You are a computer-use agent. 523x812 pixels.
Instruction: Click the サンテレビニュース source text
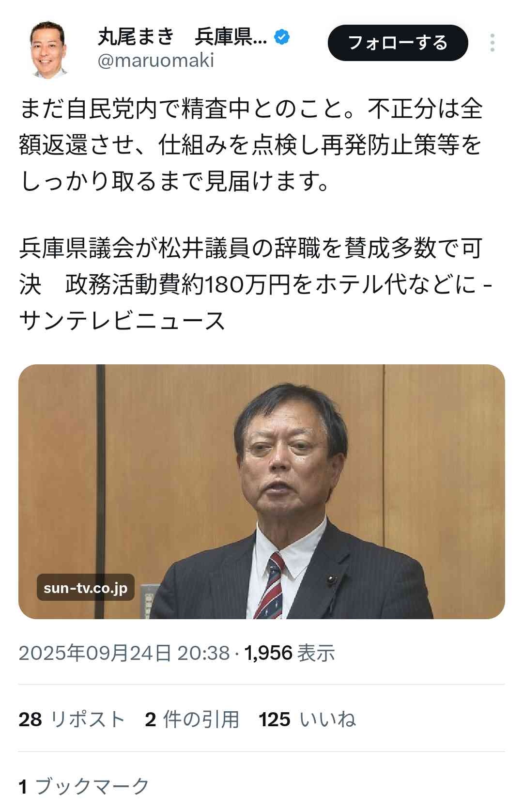pyautogui.click(x=122, y=321)
